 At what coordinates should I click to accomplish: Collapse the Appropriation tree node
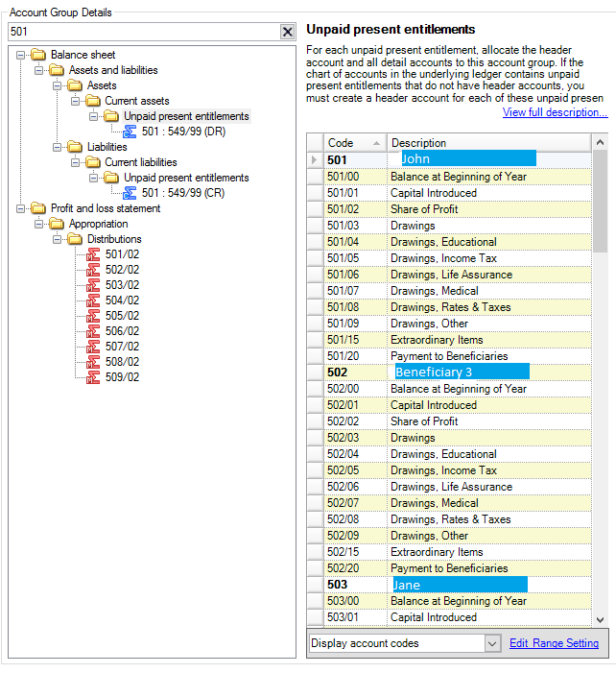[x=40, y=224]
